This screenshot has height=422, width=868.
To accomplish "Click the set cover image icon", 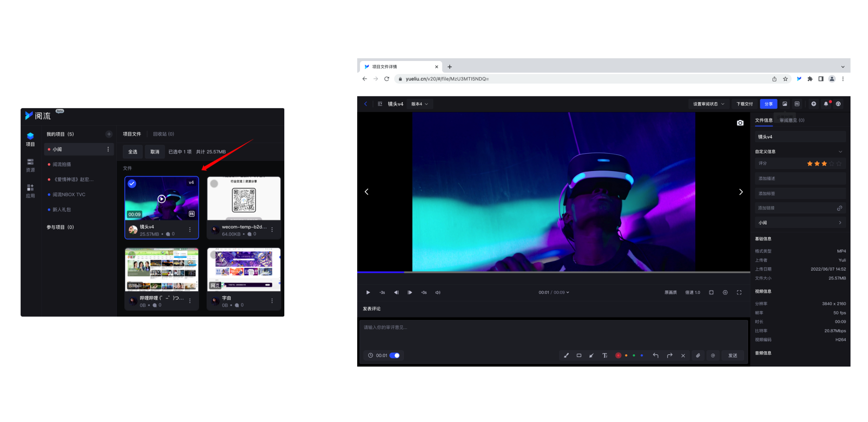I will point(784,104).
